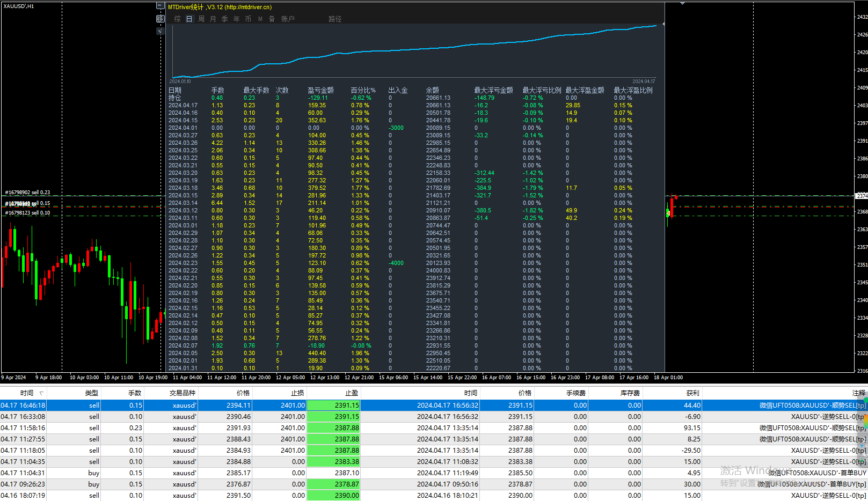Click the #16798902 sell 0.23 order line label

click(27, 192)
